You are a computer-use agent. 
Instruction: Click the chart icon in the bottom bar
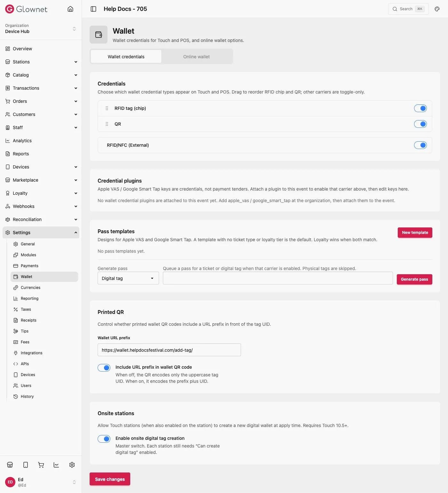[56, 465]
